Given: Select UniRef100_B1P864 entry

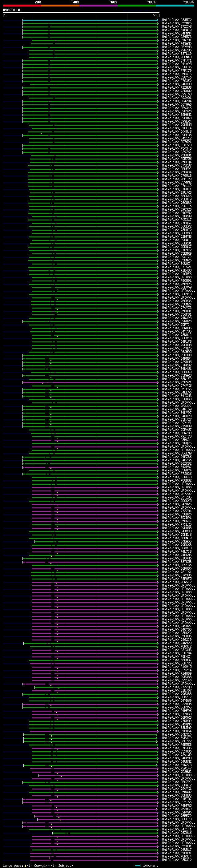Looking at the screenshot, I should click(176, 731).
